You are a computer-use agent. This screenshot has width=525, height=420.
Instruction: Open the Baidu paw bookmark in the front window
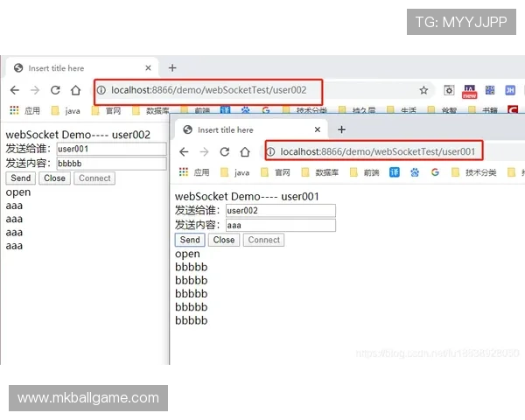click(x=414, y=172)
